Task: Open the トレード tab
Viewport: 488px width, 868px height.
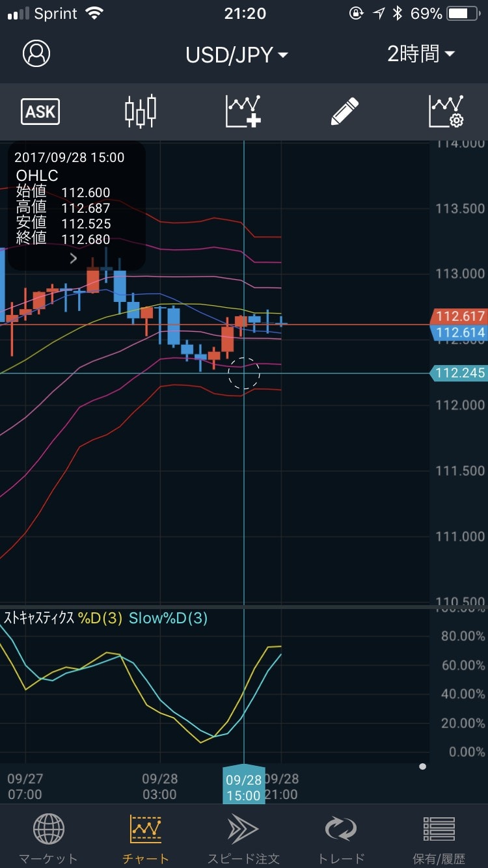Action: coord(341,839)
